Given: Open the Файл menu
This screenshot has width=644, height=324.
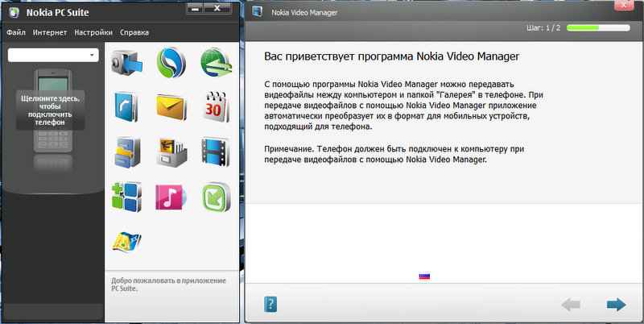Looking at the screenshot, I should (x=16, y=32).
